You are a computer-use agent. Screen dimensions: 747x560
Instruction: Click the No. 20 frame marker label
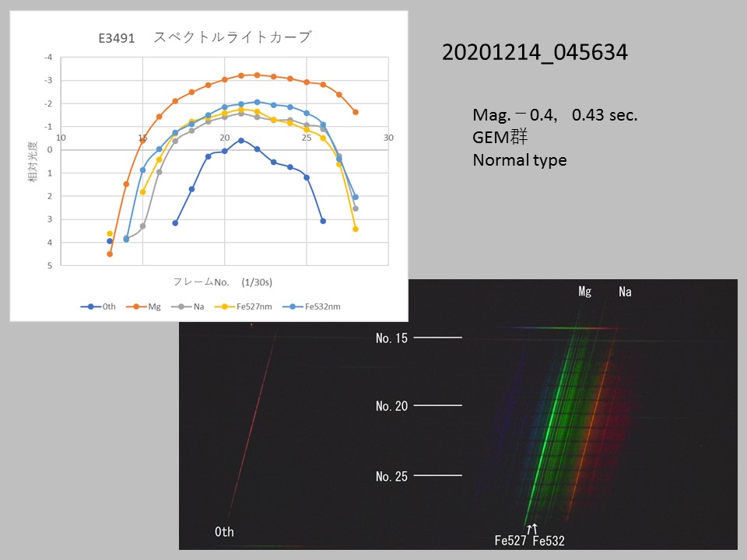tap(391, 406)
